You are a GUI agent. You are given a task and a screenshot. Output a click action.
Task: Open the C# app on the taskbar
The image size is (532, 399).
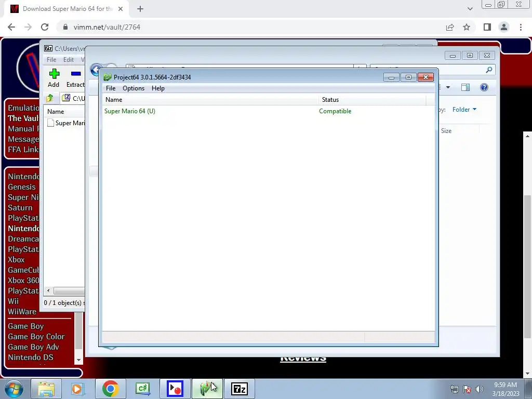(142, 389)
